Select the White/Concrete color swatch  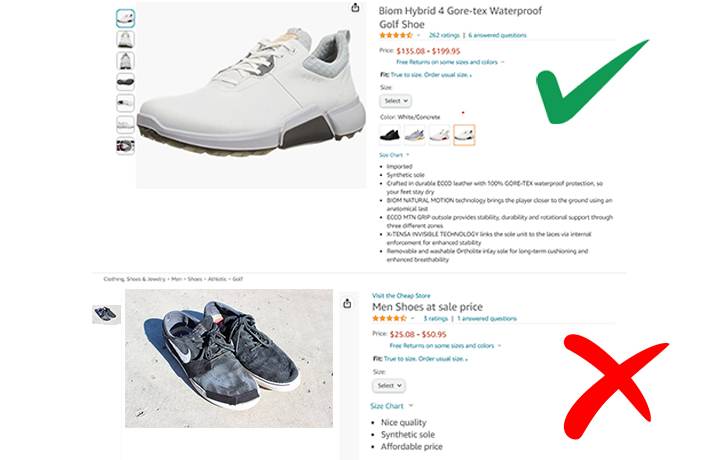464,135
